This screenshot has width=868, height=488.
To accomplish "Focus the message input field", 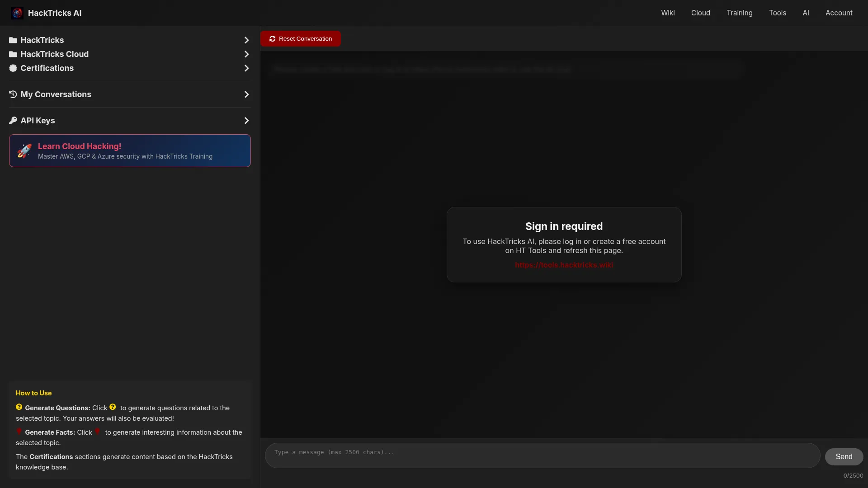I will (542, 455).
